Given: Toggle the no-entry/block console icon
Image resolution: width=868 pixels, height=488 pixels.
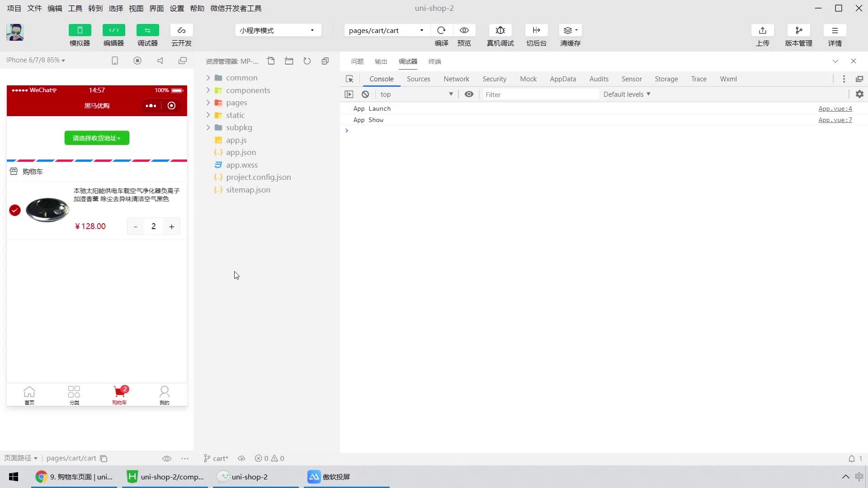Looking at the screenshot, I should pos(365,94).
